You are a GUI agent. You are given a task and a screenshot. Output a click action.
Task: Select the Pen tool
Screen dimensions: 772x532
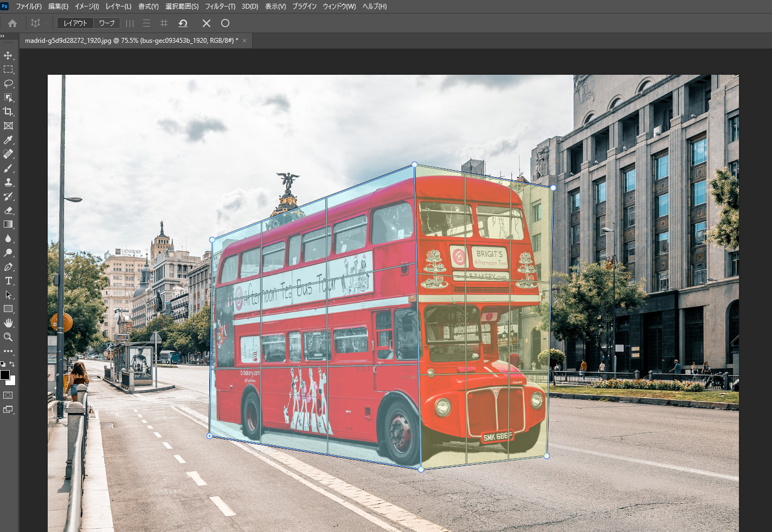tap(8, 267)
